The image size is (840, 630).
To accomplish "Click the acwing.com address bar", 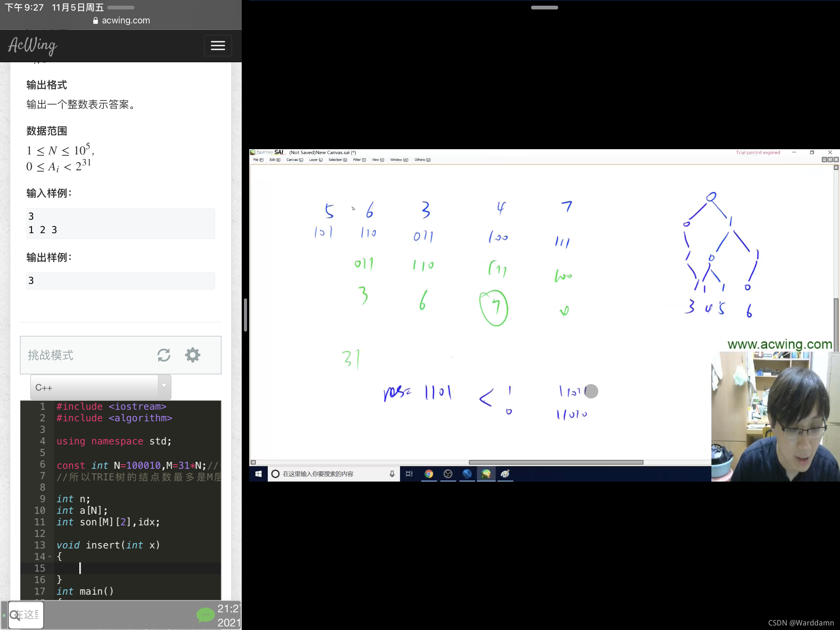I will [x=122, y=20].
